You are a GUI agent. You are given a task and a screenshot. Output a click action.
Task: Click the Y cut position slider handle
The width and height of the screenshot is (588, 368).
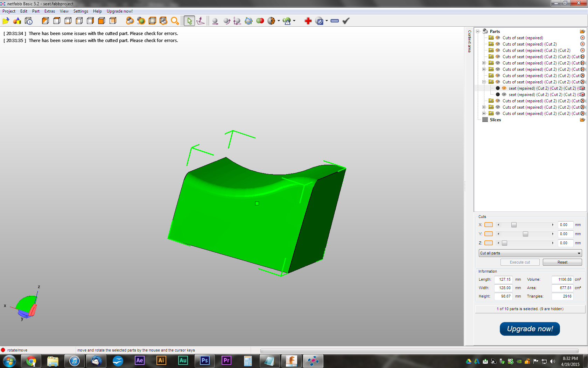525,234
